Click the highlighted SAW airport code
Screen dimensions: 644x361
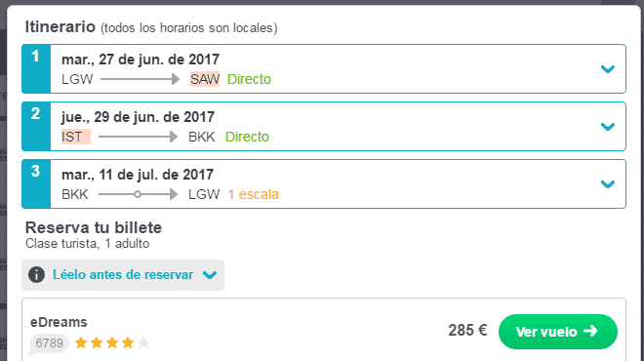coord(205,79)
